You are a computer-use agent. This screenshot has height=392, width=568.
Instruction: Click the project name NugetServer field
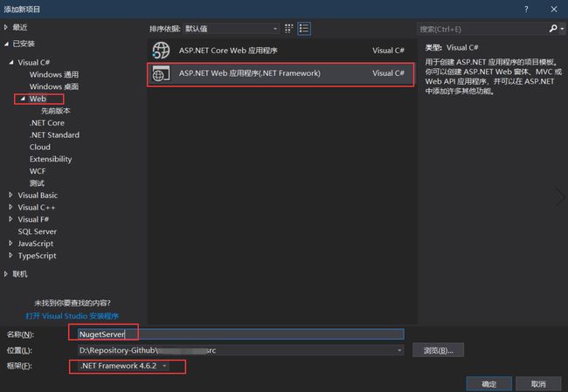tap(240, 334)
